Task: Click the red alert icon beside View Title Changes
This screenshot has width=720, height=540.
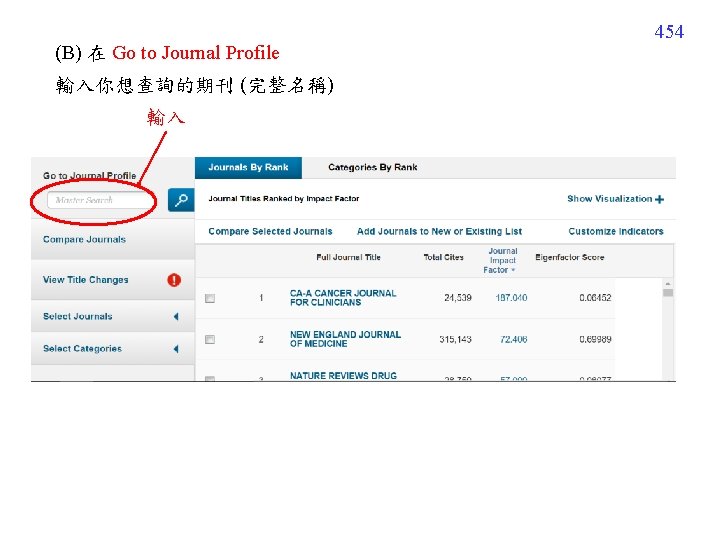Action: (x=174, y=280)
